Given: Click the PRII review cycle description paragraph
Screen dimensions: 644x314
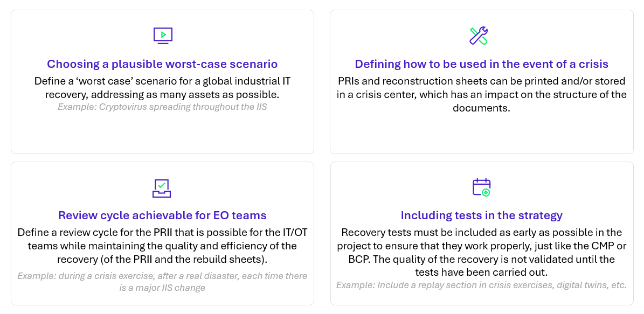Looking at the screenshot, I should pos(162,246).
